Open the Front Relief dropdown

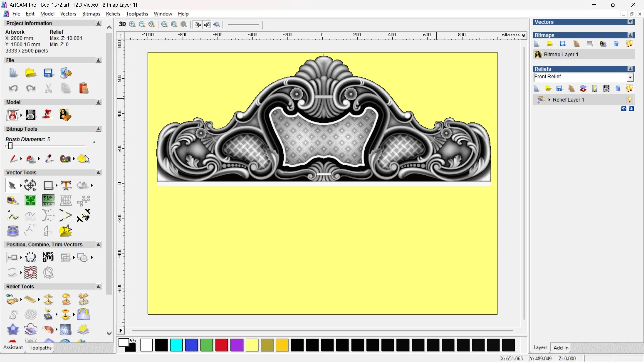[x=630, y=77]
